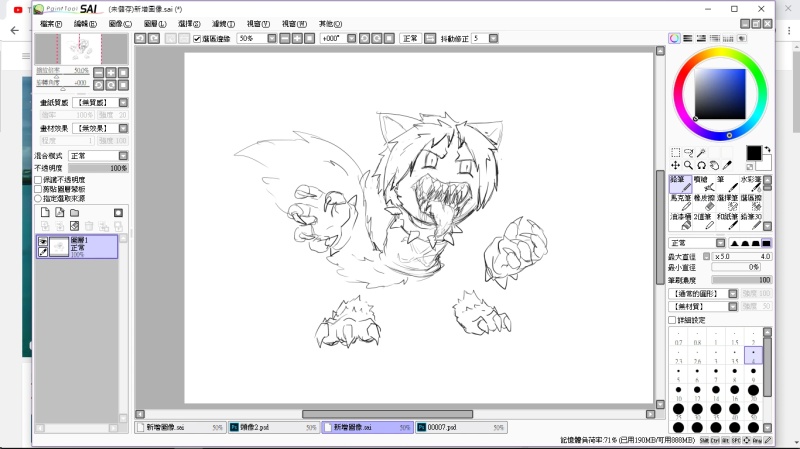Switch to the 00007.psd document tab

461,428
